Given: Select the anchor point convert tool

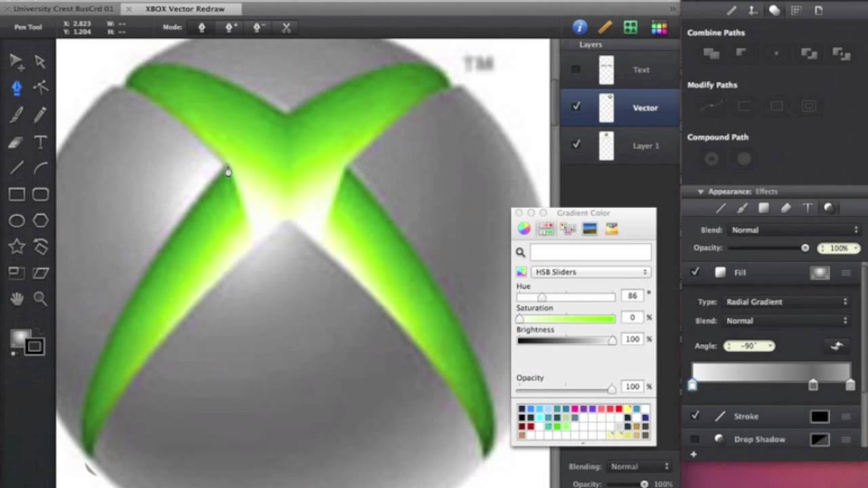Looking at the screenshot, I should [x=40, y=87].
